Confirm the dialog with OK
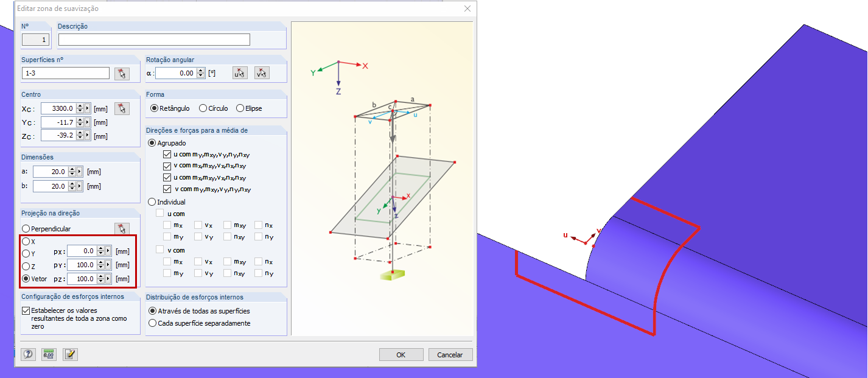 click(x=401, y=354)
